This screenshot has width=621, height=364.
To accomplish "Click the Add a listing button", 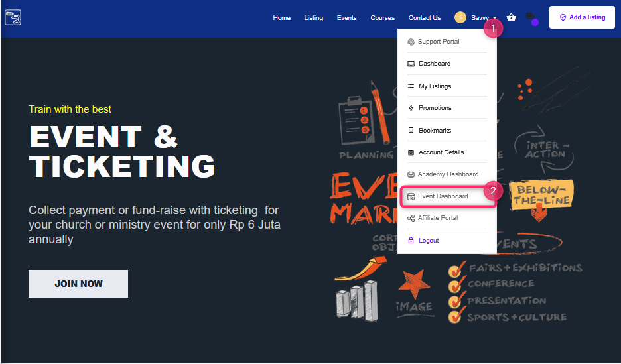I will coord(582,17).
